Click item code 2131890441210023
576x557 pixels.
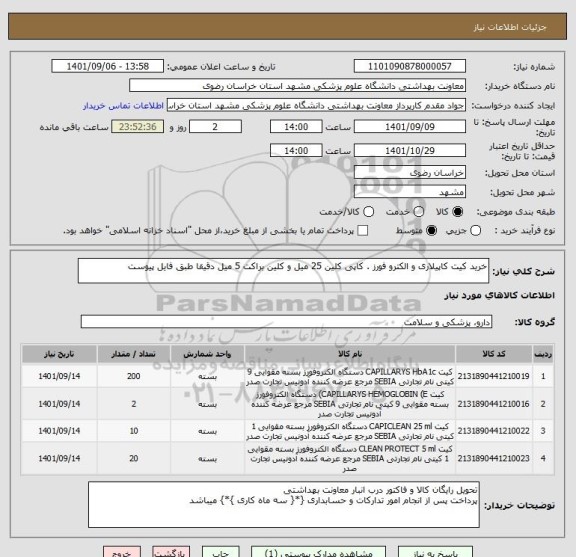tap(493, 458)
